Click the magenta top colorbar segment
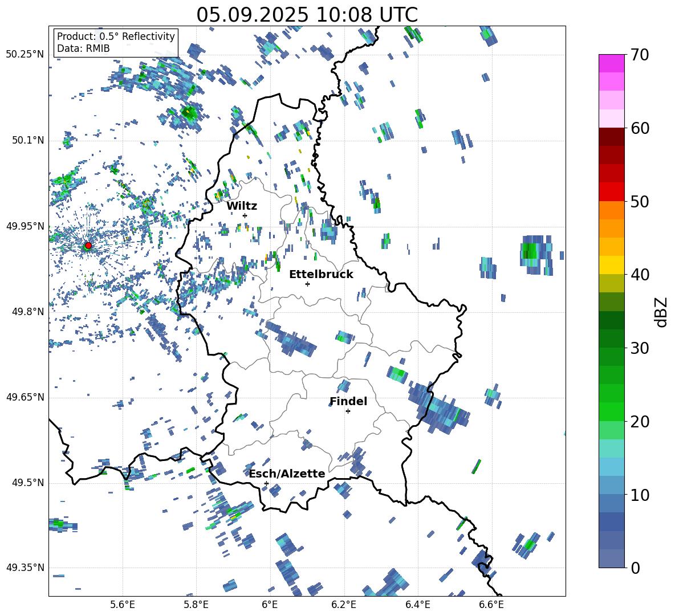The width and height of the screenshot is (675, 616). point(611,63)
